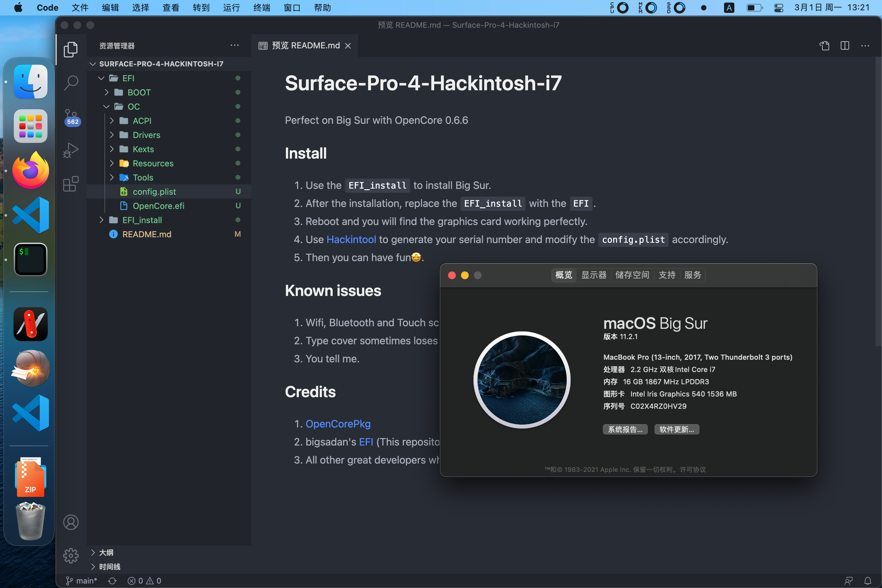Switch to the 支持 tab

tap(667, 275)
